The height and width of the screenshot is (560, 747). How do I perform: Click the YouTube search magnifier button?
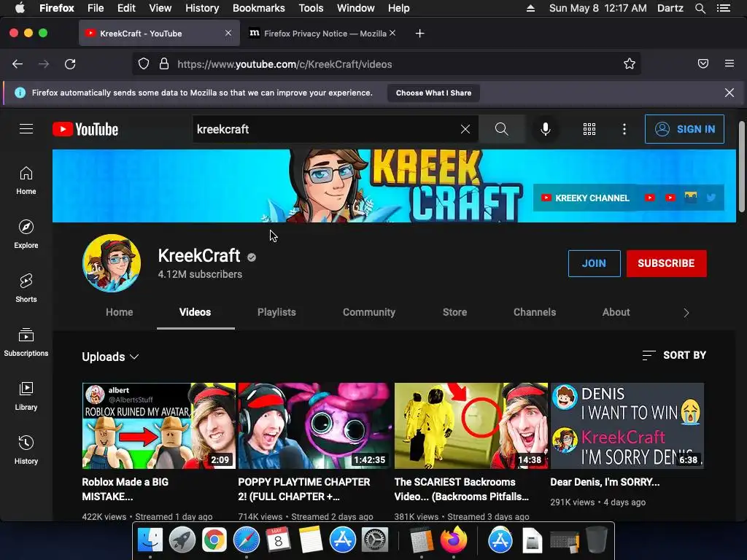[x=501, y=129]
